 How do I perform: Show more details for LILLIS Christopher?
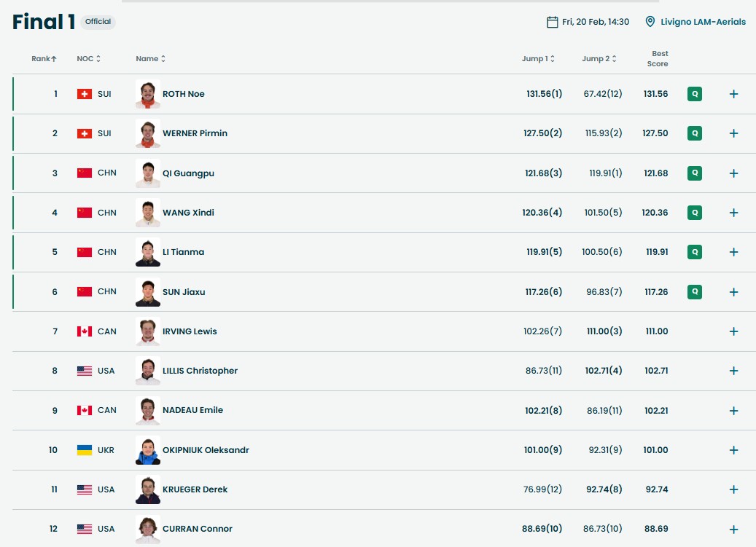[733, 371]
